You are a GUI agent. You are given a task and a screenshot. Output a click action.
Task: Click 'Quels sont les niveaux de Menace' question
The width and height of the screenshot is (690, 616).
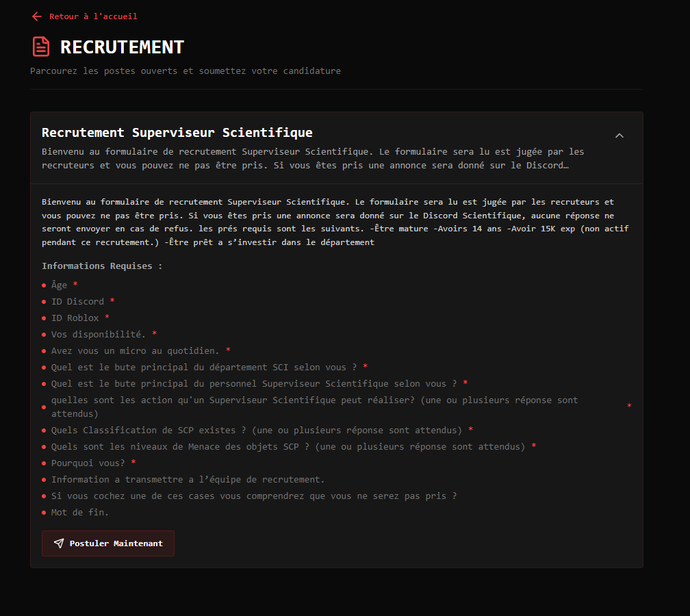287,446
